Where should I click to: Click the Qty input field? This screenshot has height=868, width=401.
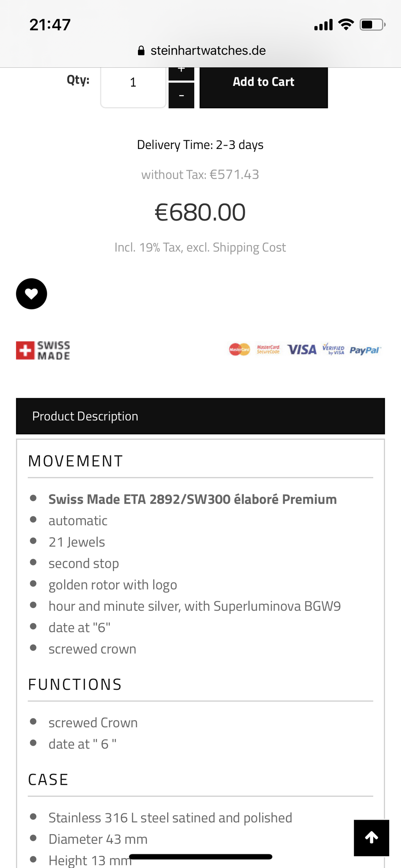click(133, 87)
